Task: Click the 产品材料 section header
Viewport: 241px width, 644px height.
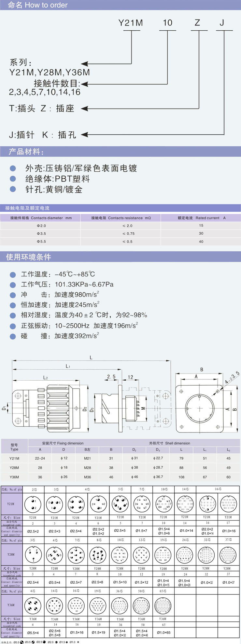Action: pyautogui.click(x=26, y=152)
